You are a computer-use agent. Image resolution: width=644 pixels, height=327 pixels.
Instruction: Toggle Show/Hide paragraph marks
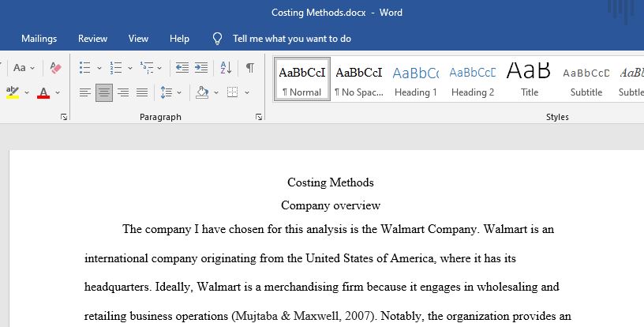click(x=249, y=67)
